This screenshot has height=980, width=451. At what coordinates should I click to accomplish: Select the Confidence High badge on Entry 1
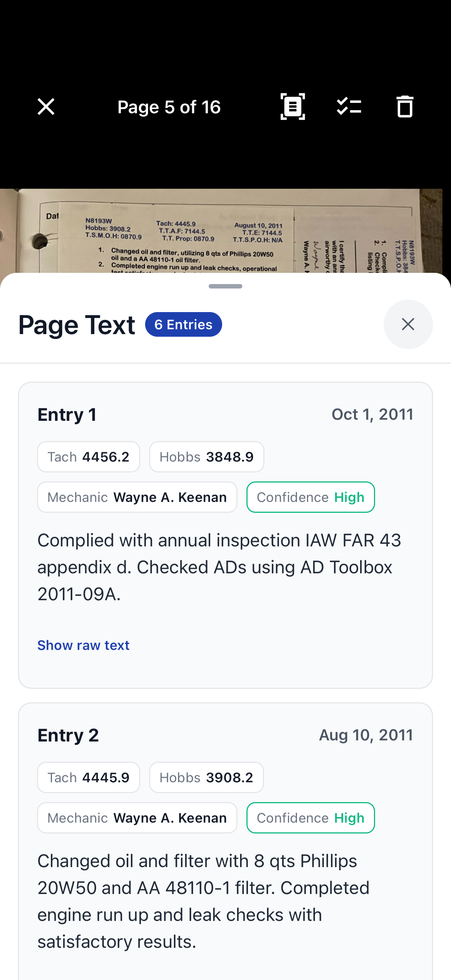coord(310,497)
